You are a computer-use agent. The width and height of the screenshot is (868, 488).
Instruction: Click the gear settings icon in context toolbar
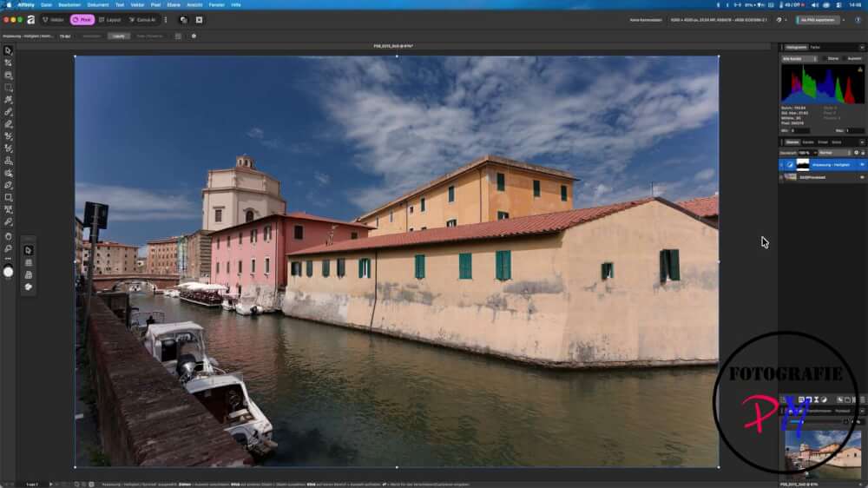pos(194,36)
